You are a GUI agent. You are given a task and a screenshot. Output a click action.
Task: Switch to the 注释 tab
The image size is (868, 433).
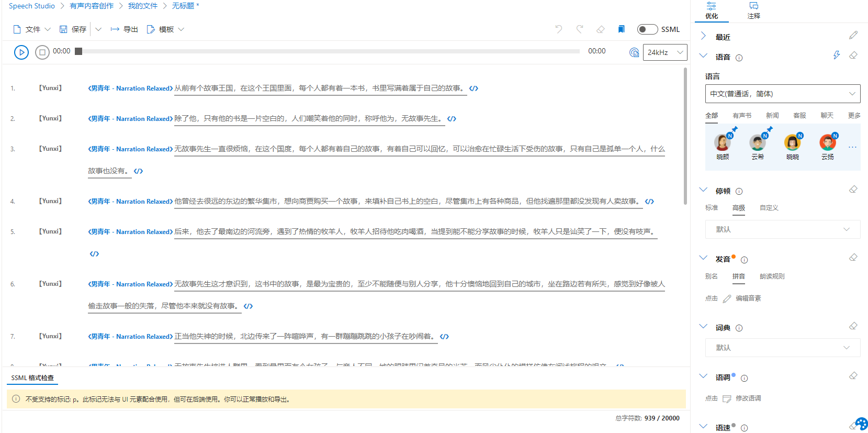click(754, 10)
